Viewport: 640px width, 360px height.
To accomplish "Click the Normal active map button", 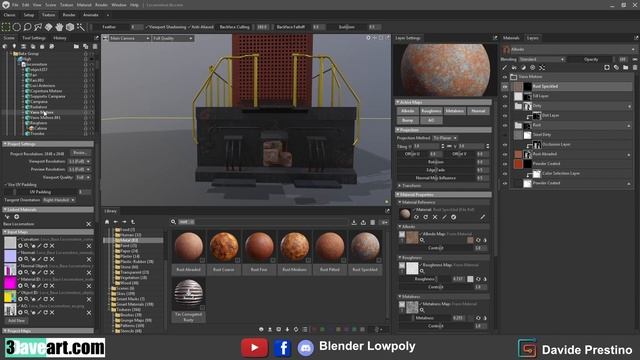I will [x=478, y=111].
